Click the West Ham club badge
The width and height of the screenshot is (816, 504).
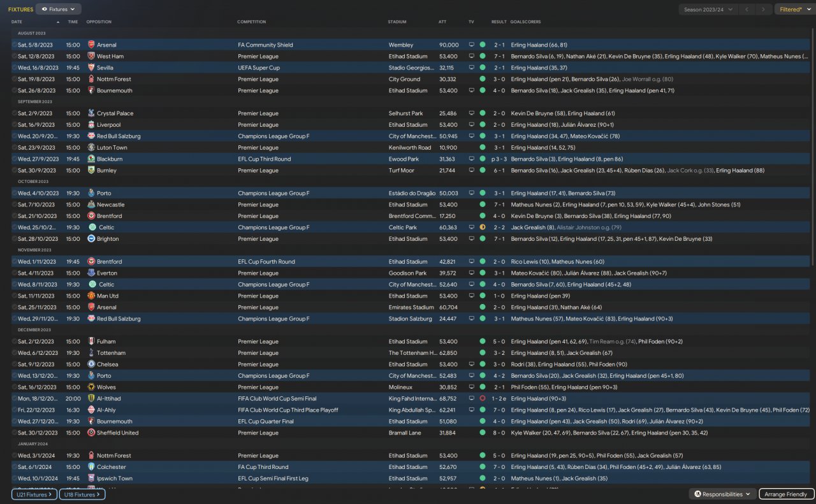[x=91, y=57]
